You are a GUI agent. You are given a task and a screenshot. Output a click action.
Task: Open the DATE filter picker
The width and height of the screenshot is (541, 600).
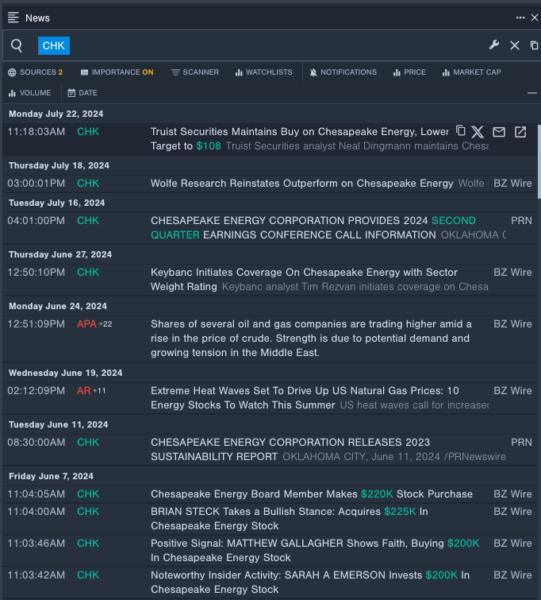82,93
